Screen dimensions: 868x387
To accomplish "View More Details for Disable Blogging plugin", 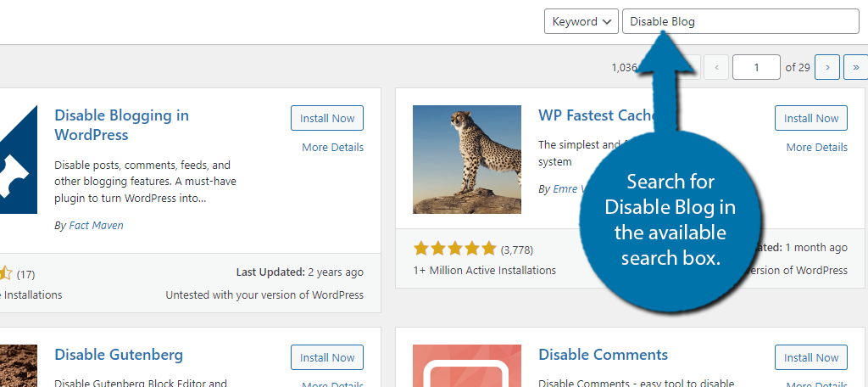I will tap(332, 147).
